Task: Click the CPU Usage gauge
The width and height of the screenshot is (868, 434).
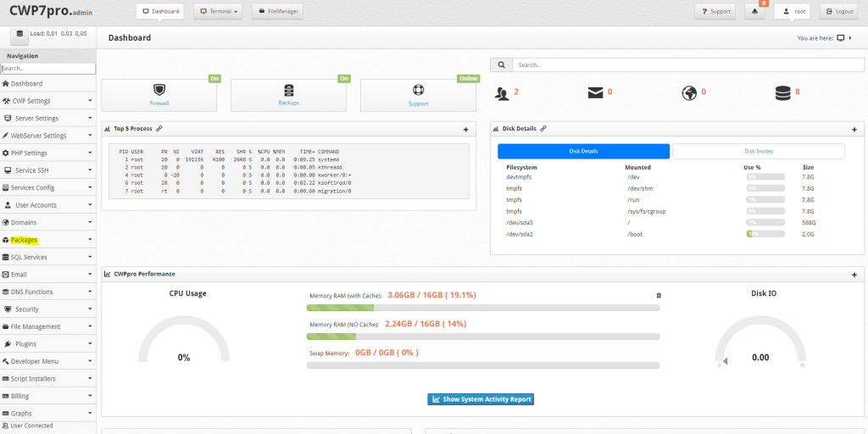Action: point(184,339)
